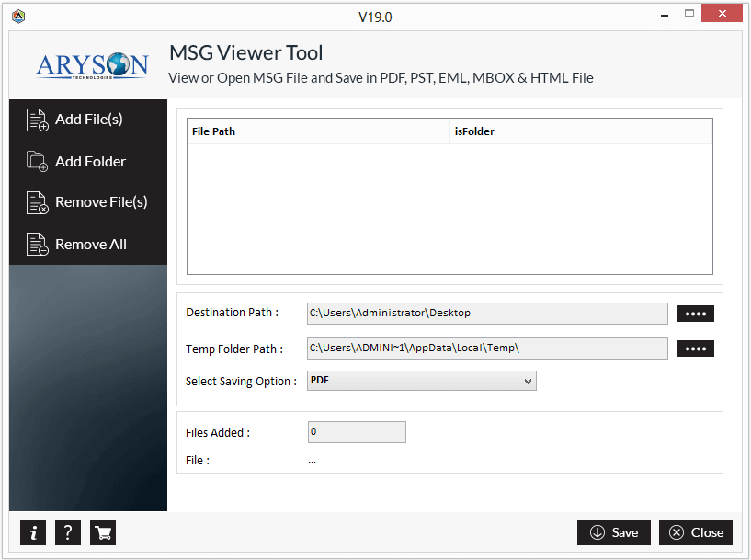Click the Save button
This screenshot has width=751, height=560.
coord(613,532)
